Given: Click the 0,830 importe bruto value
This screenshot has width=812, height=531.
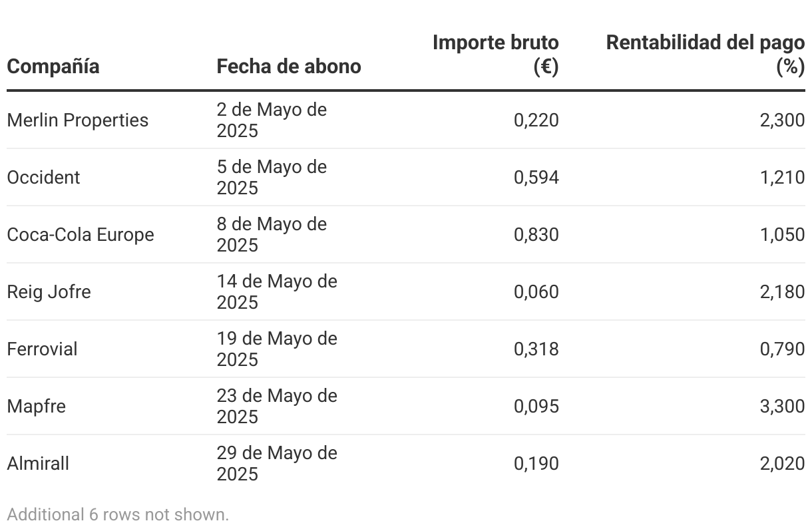Looking at the screenshot, I should [x=536, y=235].
